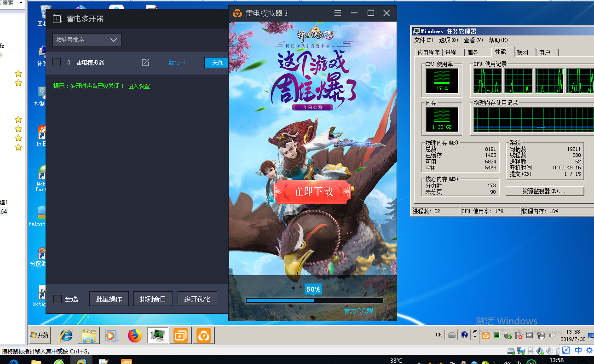Expand the 按编号排序 sort dropdown
This screenshot has width=594, height=364.
click(x=87, y=40)
